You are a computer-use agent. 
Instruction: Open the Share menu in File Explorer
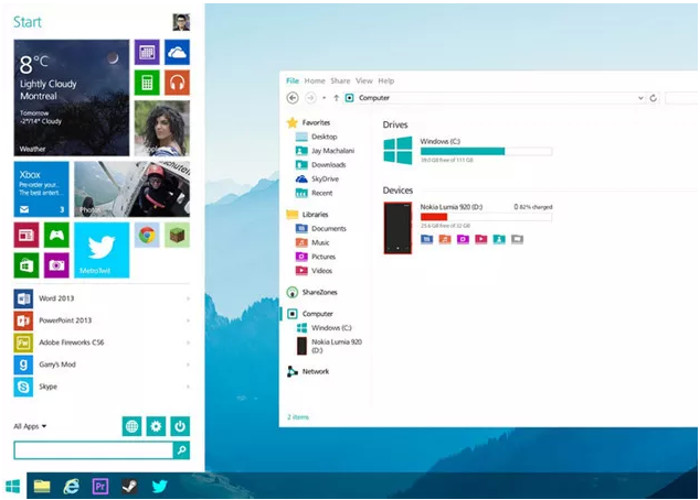pos(340,81)
